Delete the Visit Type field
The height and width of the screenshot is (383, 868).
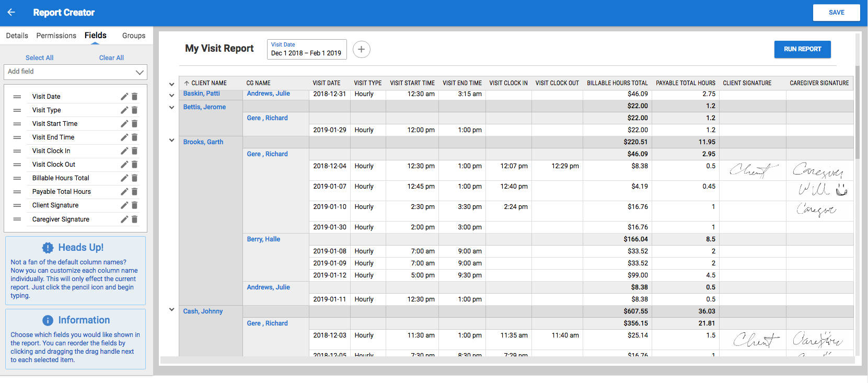coord(134,110)
